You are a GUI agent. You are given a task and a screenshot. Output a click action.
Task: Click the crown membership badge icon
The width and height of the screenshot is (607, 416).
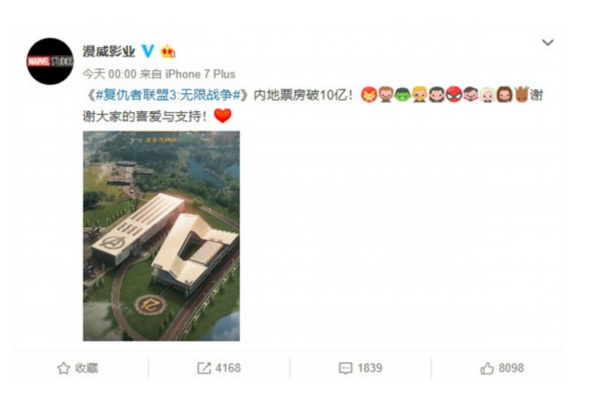tap(168, 51)
